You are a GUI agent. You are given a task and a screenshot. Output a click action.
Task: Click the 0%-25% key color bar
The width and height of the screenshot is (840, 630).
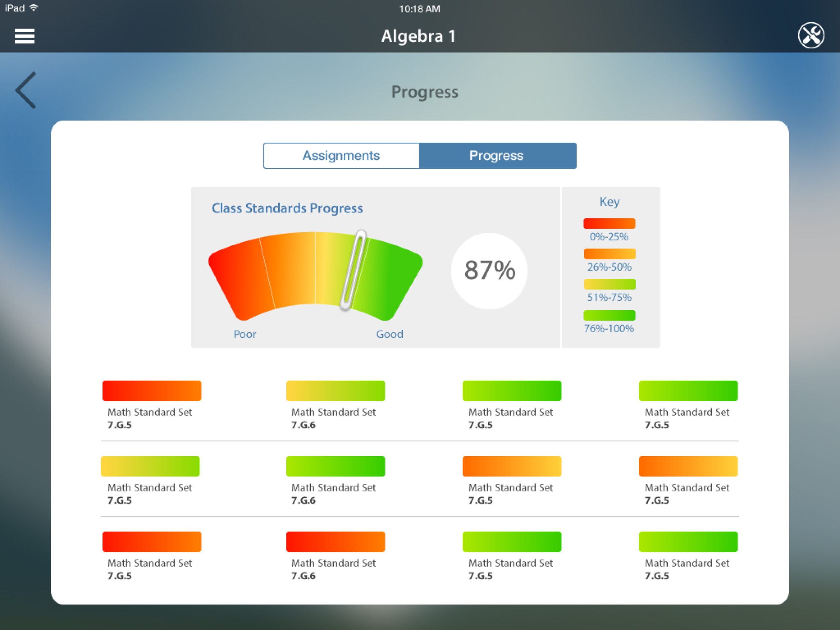click(x=609, y=223)
